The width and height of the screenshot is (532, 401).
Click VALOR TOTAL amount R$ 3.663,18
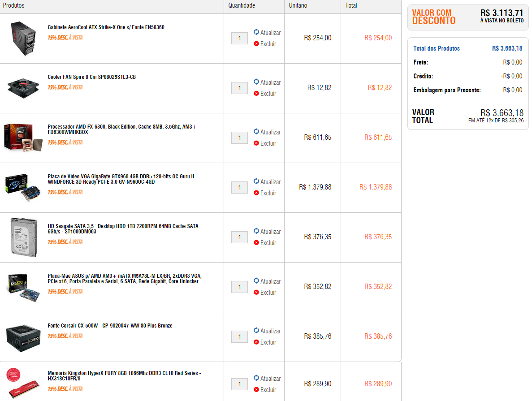(x=502, y=112)
